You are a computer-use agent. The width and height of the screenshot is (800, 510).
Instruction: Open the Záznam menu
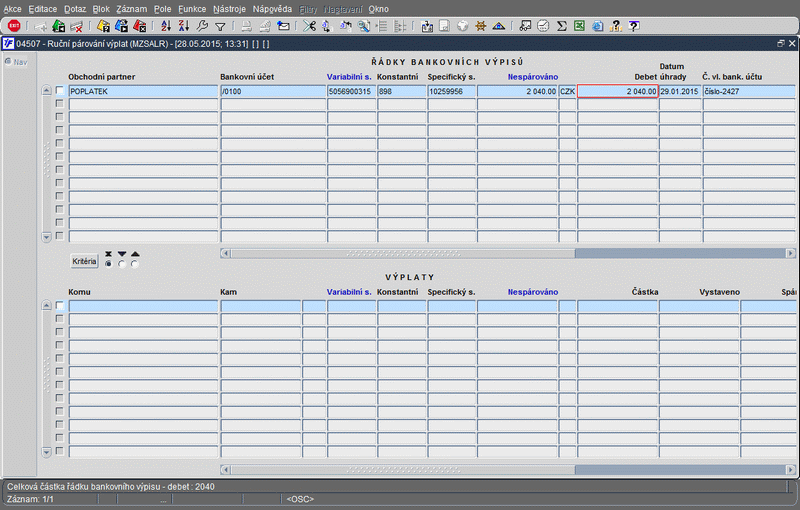[x=132, y=9]
